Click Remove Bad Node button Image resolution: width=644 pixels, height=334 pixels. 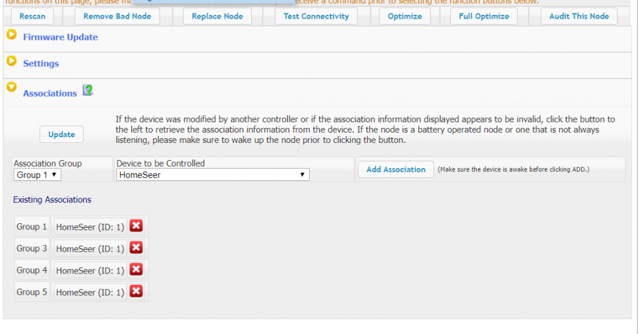tap(117, 17)
